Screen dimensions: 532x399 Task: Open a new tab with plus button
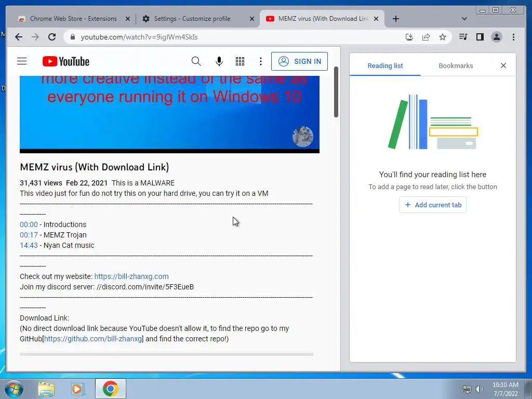tap(395, 19)
